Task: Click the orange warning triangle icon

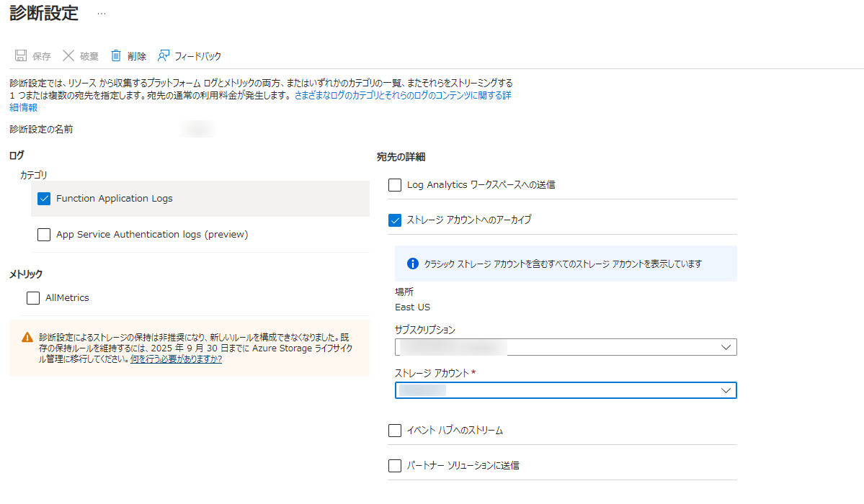Action: (x=27, y=337)
